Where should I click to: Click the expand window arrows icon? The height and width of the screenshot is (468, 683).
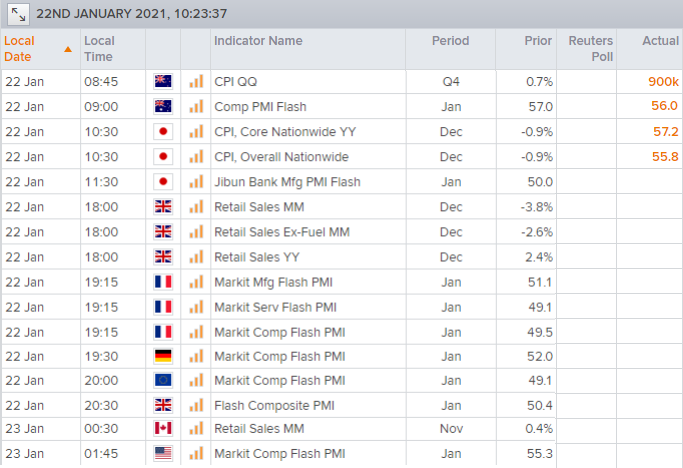click(x=18, y=14)
